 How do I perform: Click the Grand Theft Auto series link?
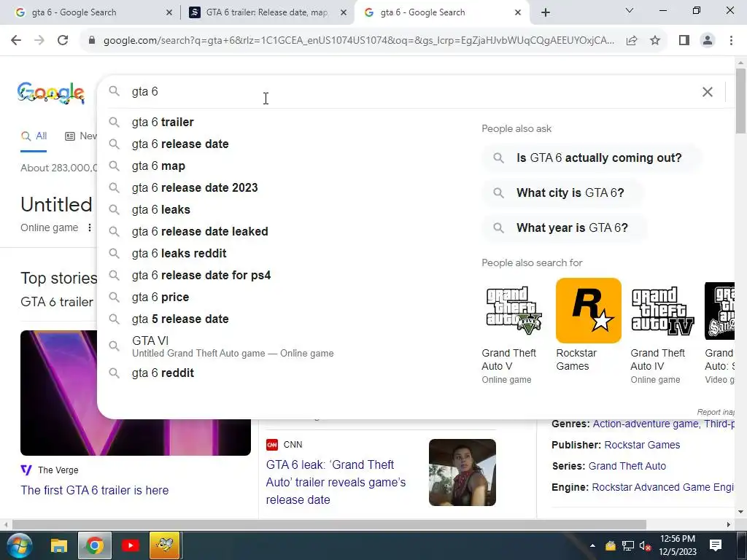pyautogui.click(x=627, y=466)
